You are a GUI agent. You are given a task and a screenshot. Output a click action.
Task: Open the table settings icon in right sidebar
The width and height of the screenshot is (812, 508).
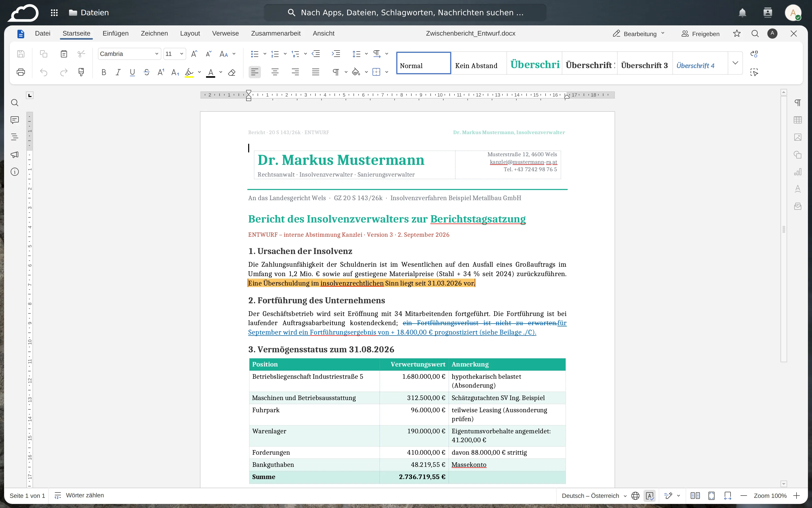tap(798, 120)
